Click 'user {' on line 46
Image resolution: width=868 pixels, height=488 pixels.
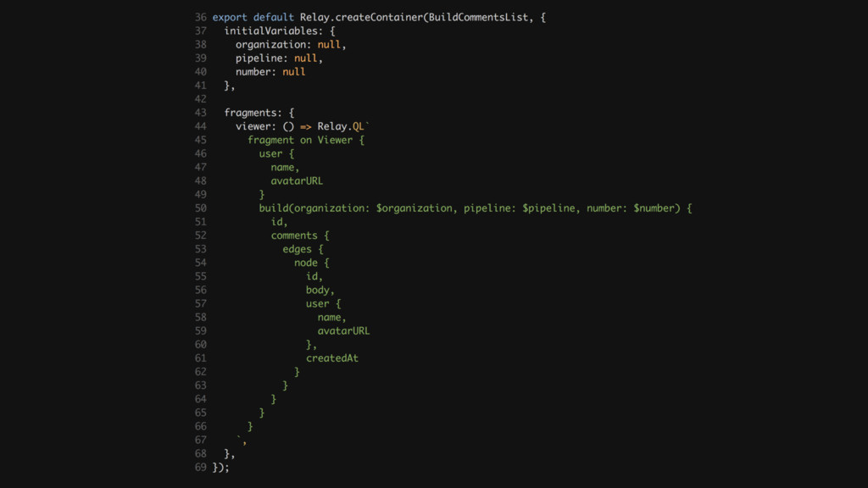(276, 154)
